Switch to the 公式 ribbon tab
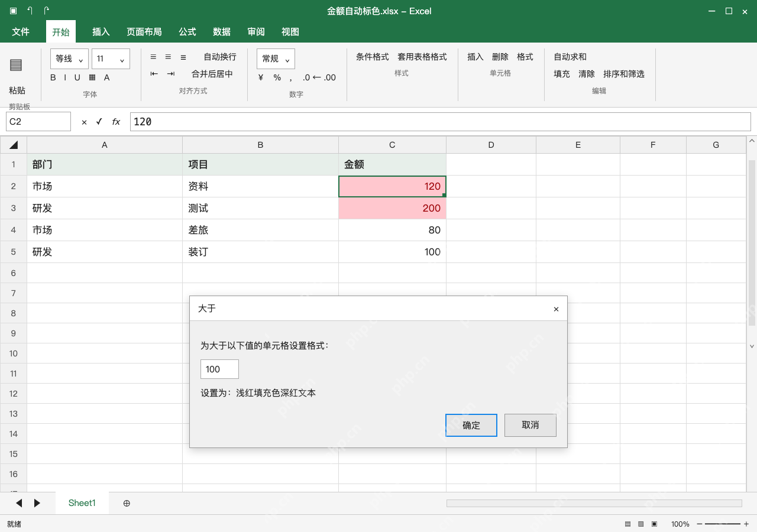The height and width of the screenshot is (532, 757). click(x=187, y=32)
